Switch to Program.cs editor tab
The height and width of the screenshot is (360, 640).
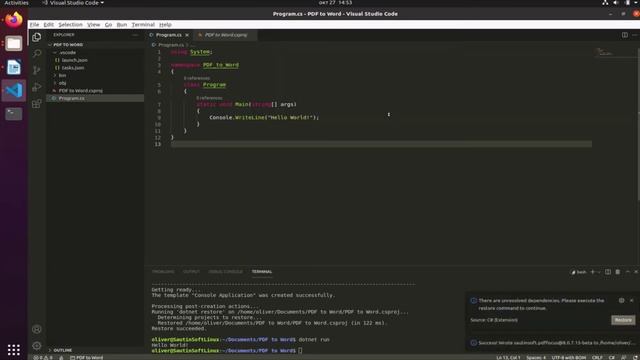pos(169,35)
